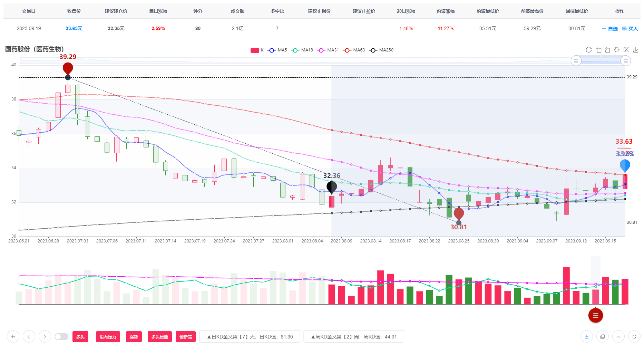
Task: Click the 30.81 low pin marker
Action: pos(459,214)
